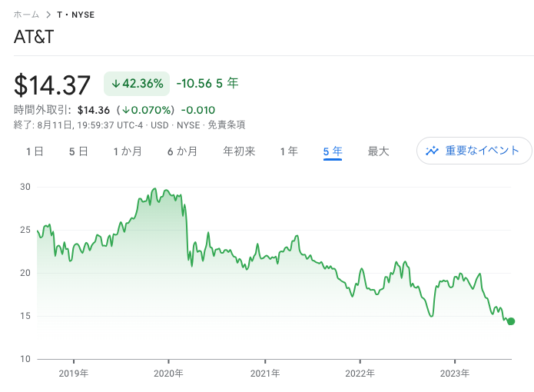Click the 2019年 x-axis label
The width and height of the screenshot is (534, 392).
click(74, 374)
